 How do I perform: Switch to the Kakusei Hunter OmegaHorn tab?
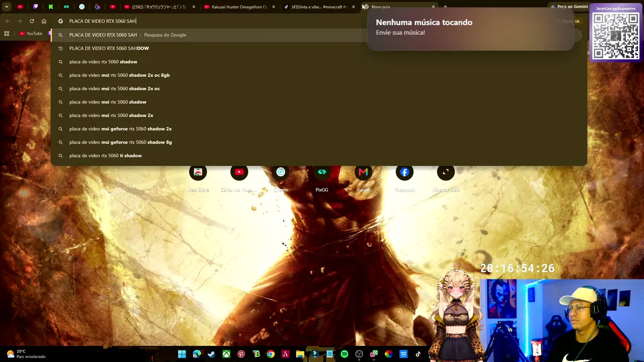point(240,7)
